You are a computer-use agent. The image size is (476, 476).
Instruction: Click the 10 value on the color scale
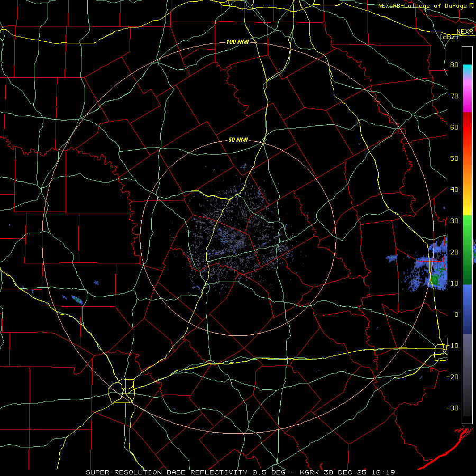point(454,283)
